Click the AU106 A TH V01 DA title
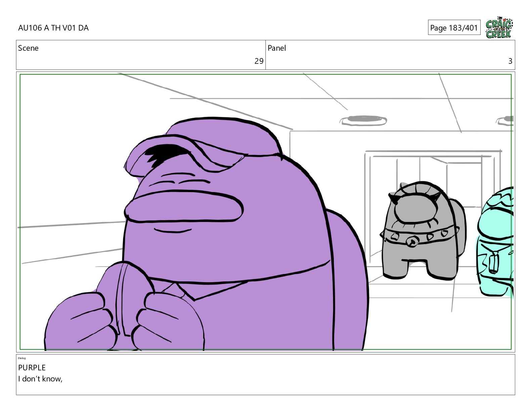532x411 pixels. [x=53, y=28]
